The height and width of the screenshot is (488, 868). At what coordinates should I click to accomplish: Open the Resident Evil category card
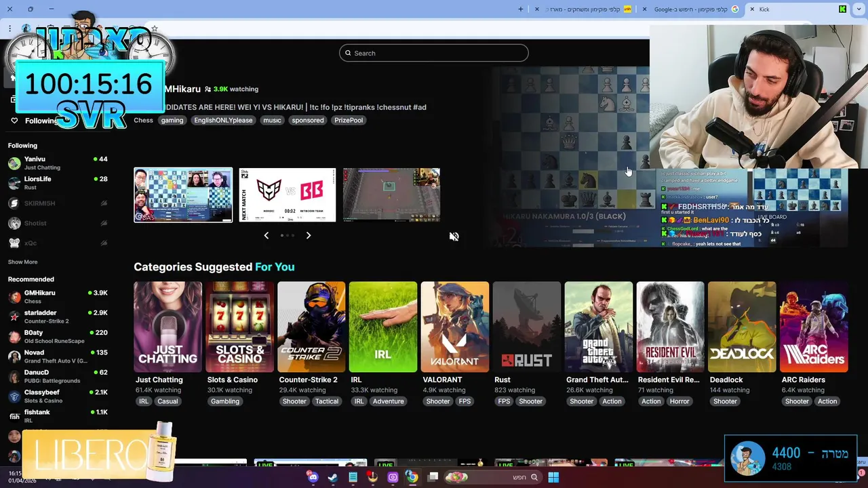point(670,327)
